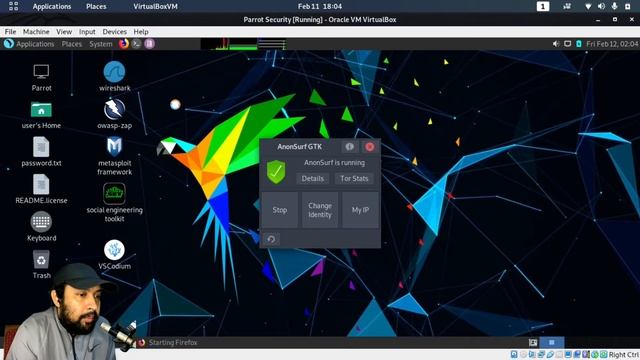
Task: Click the refresh icon in AnonSurf window
Action: point(271,239)
